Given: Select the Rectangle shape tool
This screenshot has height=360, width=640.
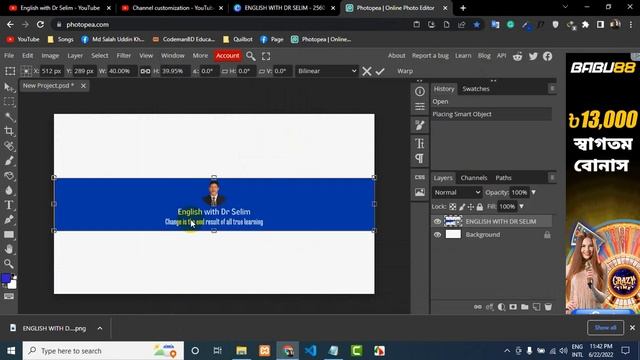Looking at the screenshot, I should pyautogui.click(x=9, y=234).
